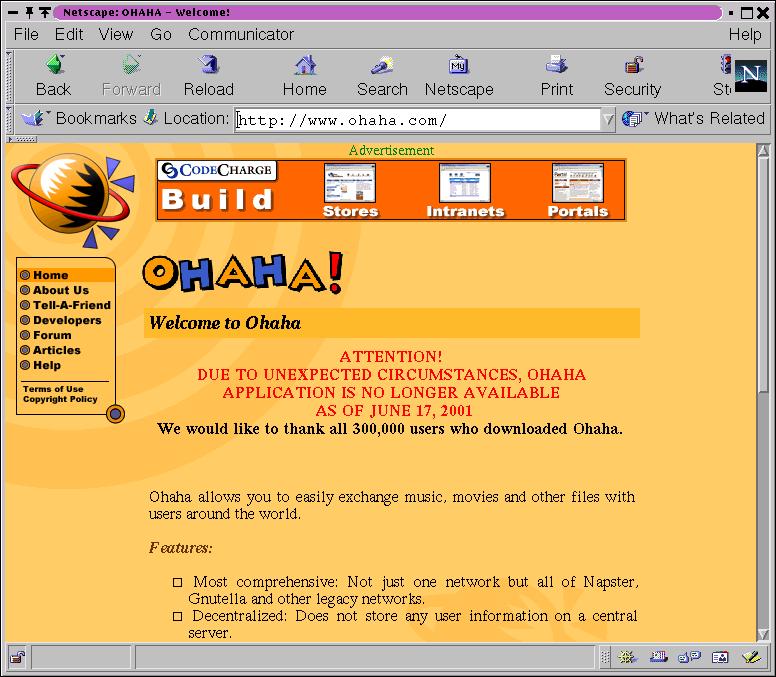This screenshot has height=677, width=776.
Task: Open the About Us page
Action: click(61, 290)
